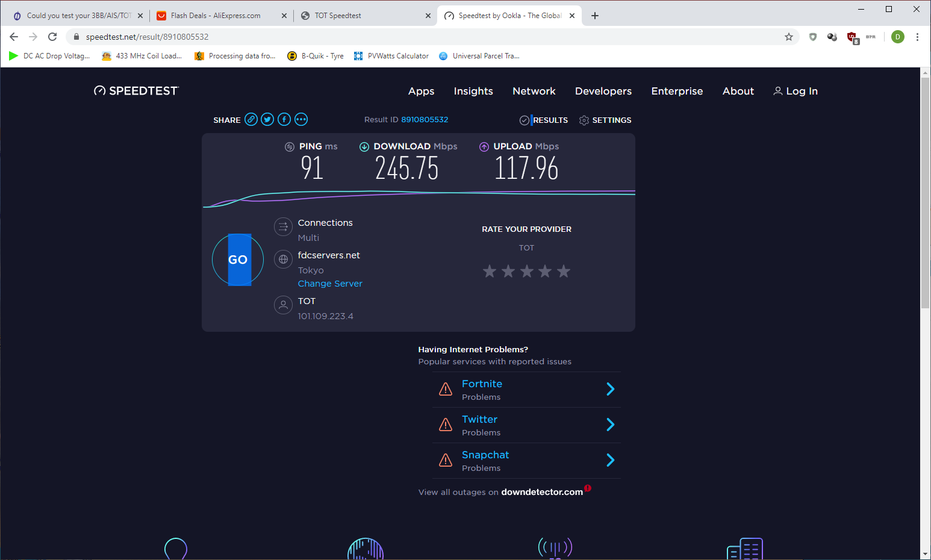Click the page vertical scrollbar thumb

pos(925,193)
